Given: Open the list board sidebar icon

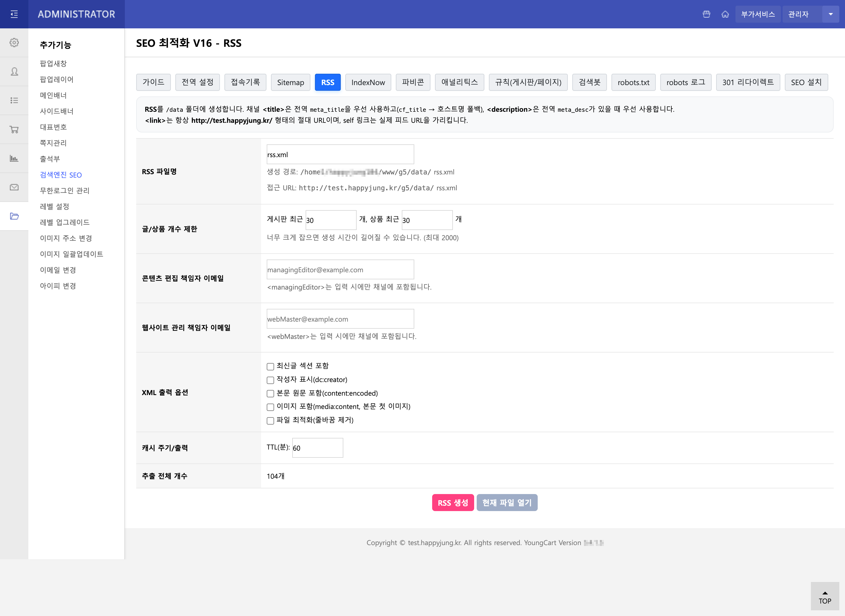Looking at the screenshot, I should (14, 100).
